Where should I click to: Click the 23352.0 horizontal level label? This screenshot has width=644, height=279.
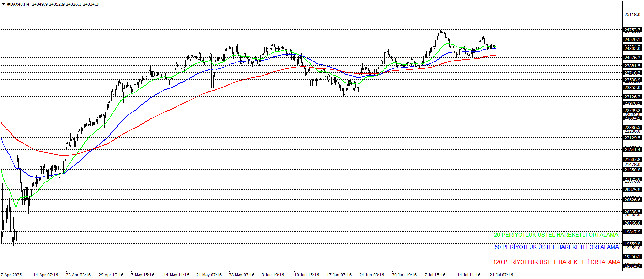coord(632,88)
